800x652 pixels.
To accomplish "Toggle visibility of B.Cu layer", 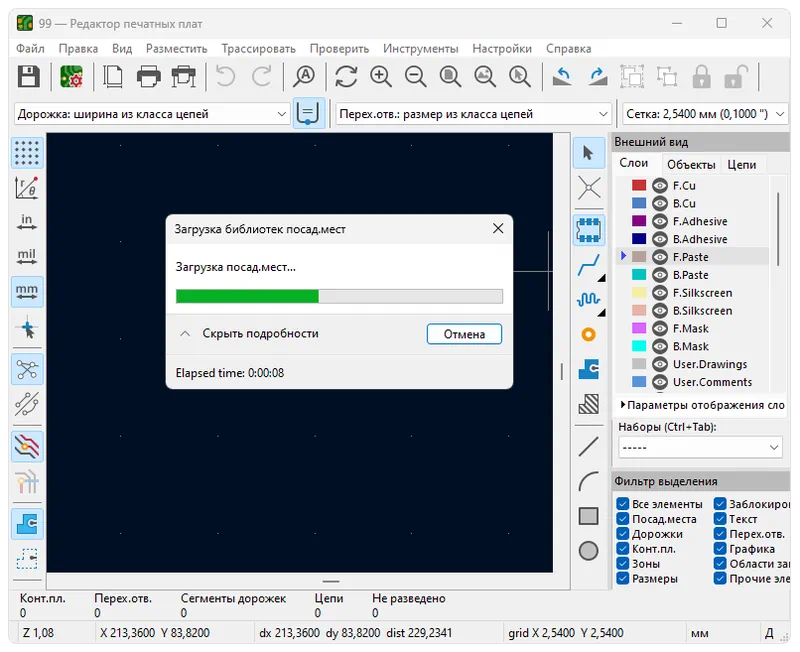I will click(660, 204).
